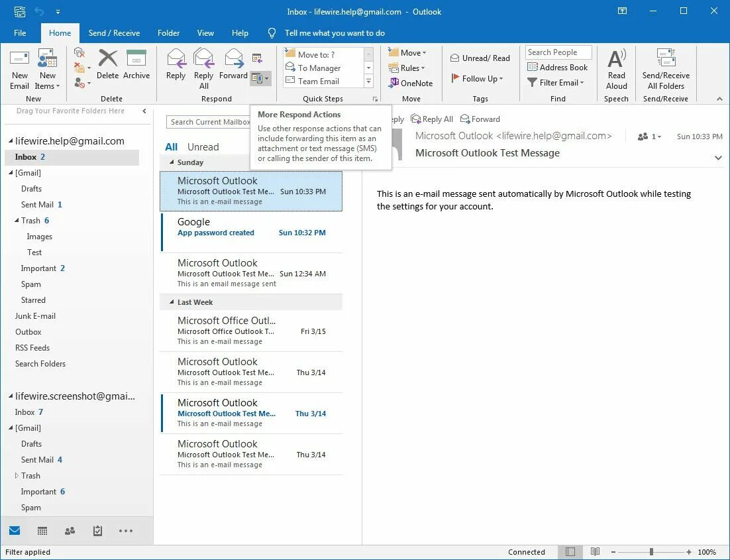730x560 pixels.
Task: Send/Receive All Folders
Action: pos(666,70)
